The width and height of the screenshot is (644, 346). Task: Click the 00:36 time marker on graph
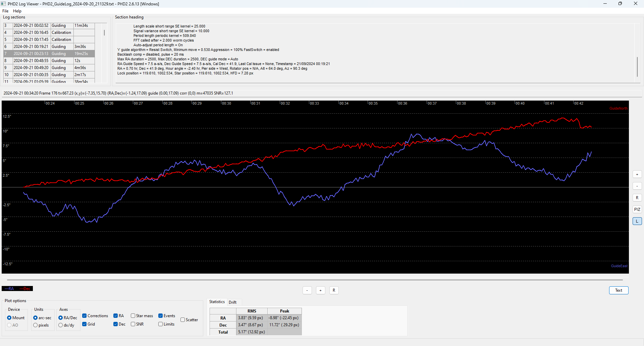pos(402,103)
